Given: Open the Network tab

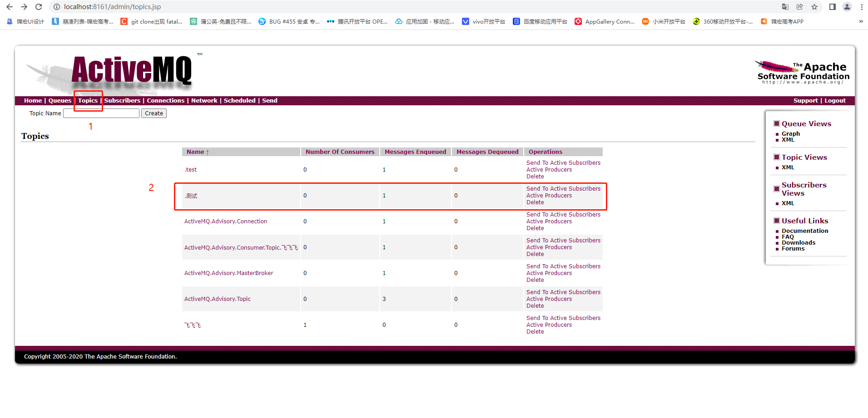Looking at the screenshot, I should click(x=204, y=101).
